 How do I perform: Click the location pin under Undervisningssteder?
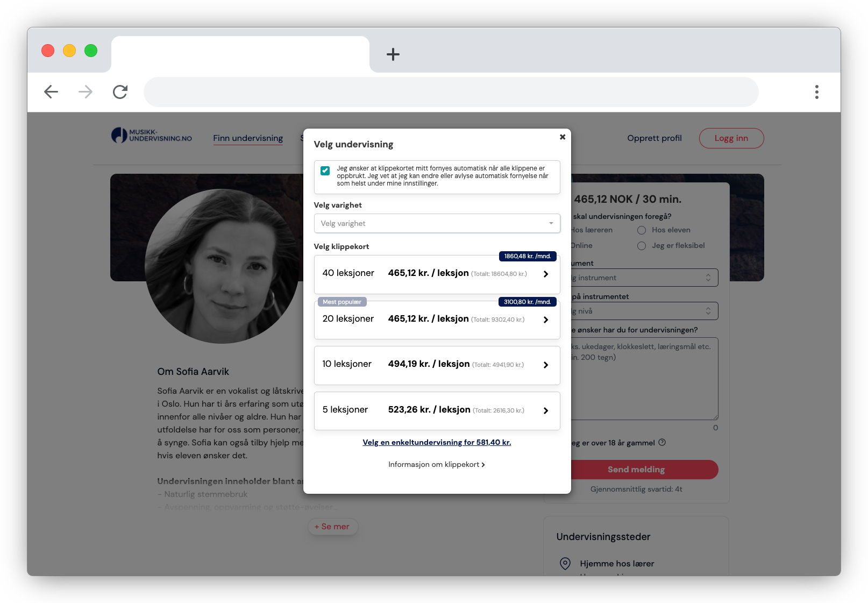point(564,563)
